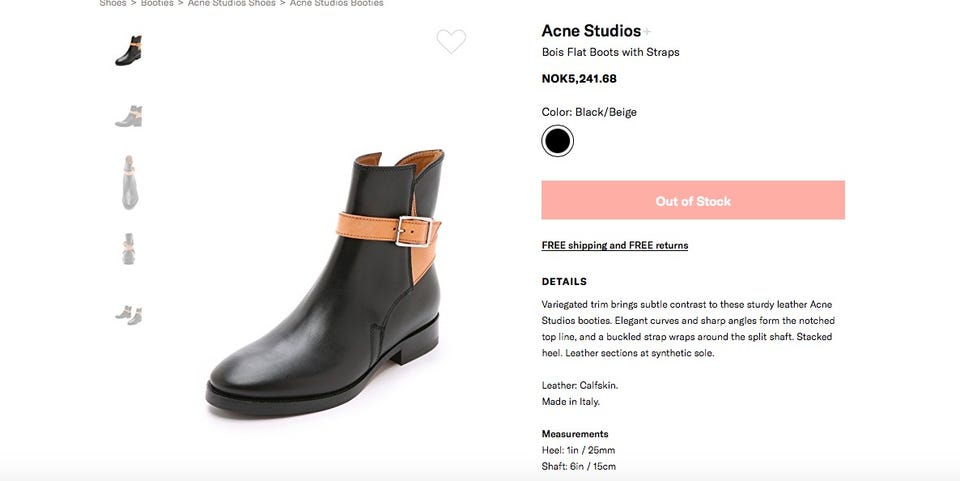960x481 pixels.
Task: Go to Shoes in the breadcrumb
Action: tap(113, 3)
